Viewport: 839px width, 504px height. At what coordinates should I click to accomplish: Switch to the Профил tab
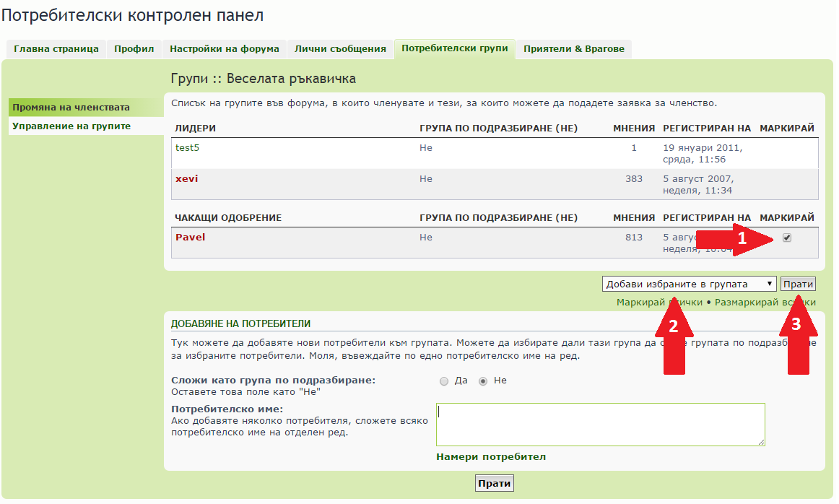pos(134,49)
